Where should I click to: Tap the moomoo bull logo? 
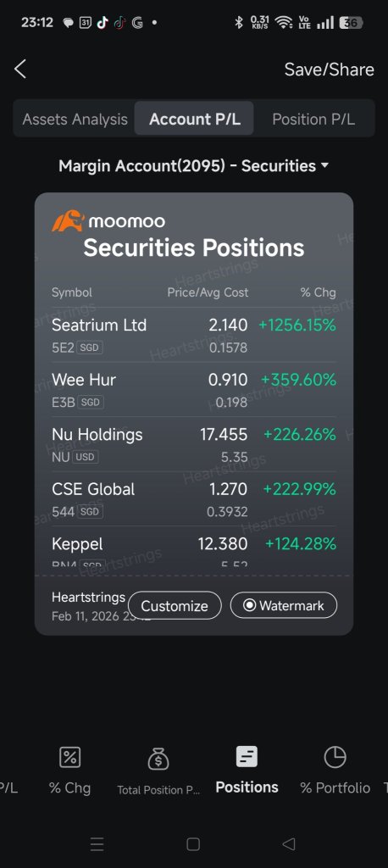coord(68,221)
